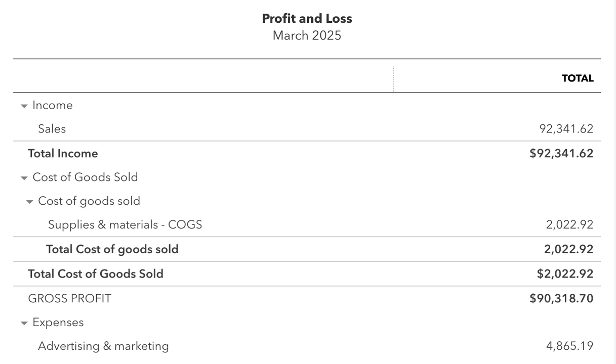Click the Advertising & marketing row label
This screenshot has width=616, height=364.
pyautogui.click(x=103, y=346)
